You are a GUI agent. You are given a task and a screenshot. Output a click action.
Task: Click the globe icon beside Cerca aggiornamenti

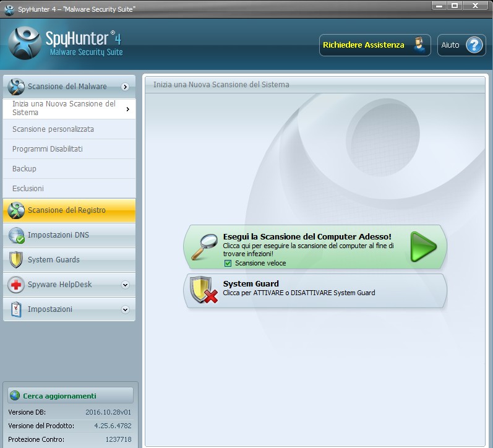(x=15, y=395)
